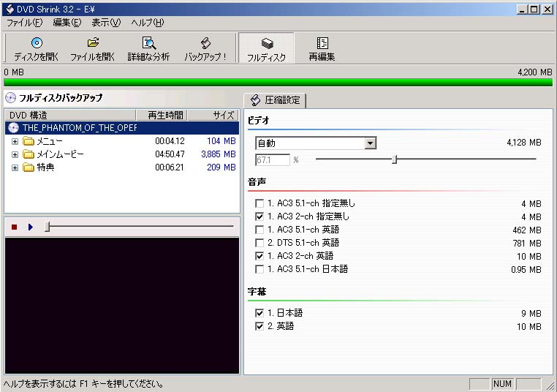Open the 自動 video compression dropdown
557x392 pixels.
point(370,143)
